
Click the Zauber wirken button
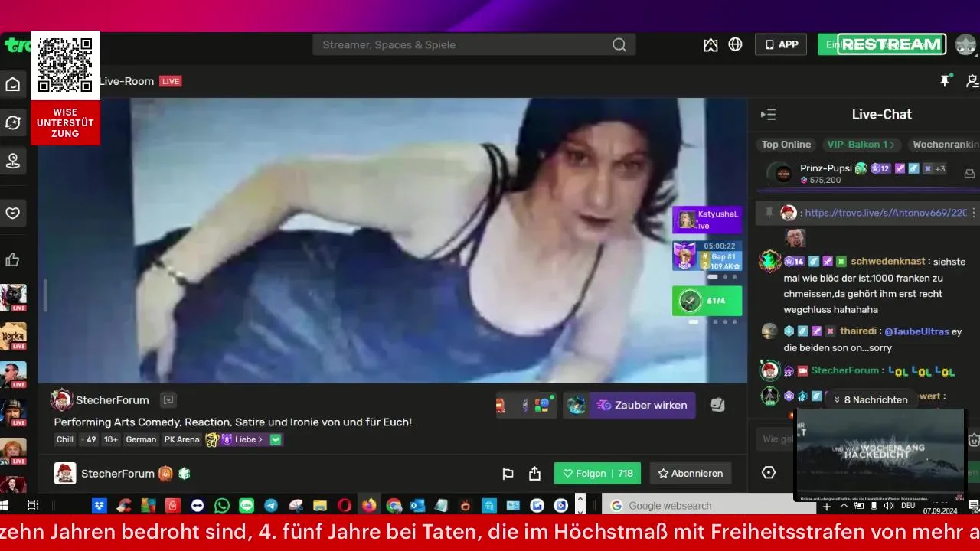pos(642,406)
